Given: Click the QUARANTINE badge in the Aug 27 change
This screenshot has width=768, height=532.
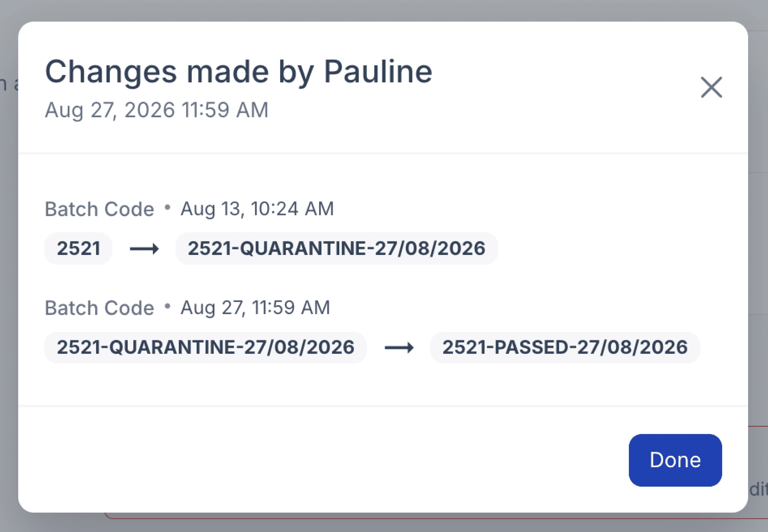Looking at the screenshot, I should tap(206, 347).
